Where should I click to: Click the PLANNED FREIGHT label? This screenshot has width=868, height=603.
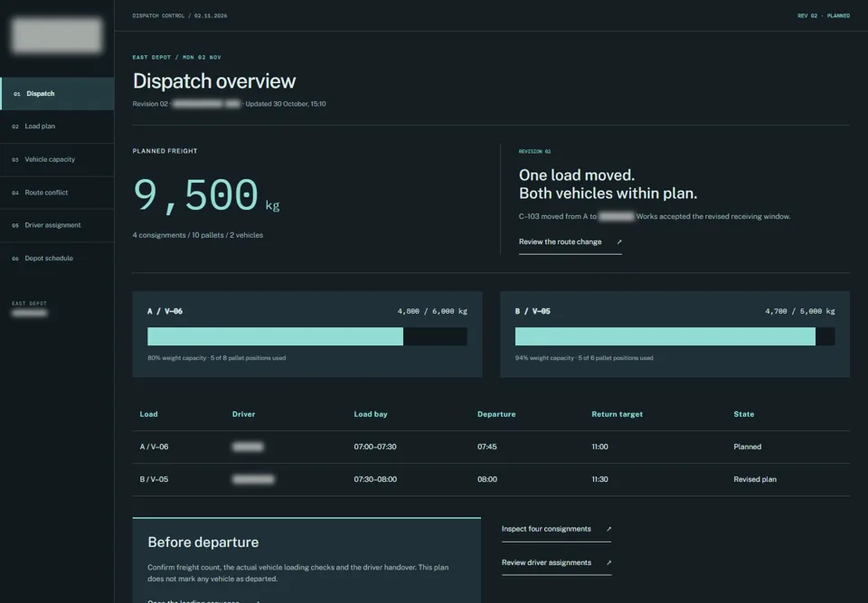(165, 151)
